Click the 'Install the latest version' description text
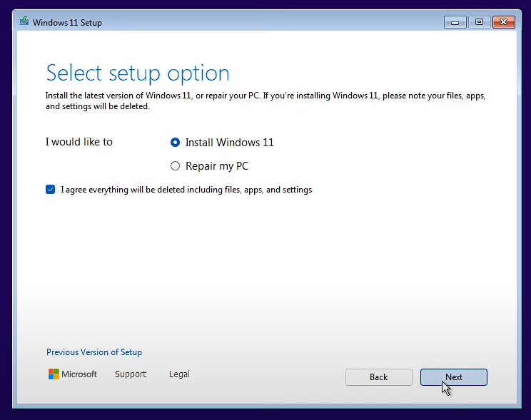Screen dimensions: 531x420 tap(265, 101)
